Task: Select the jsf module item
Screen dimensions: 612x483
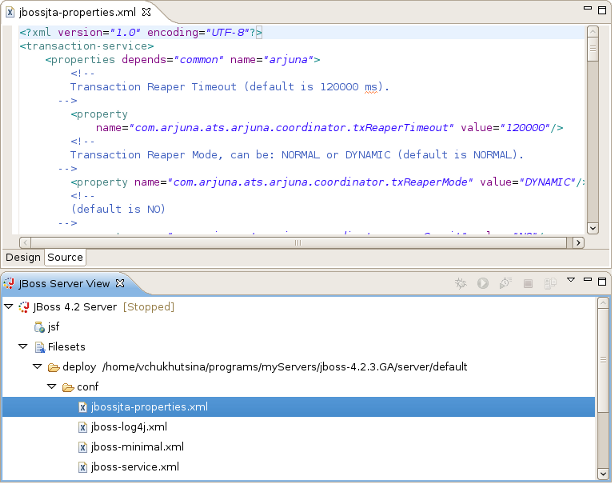Action: point(54,327)
